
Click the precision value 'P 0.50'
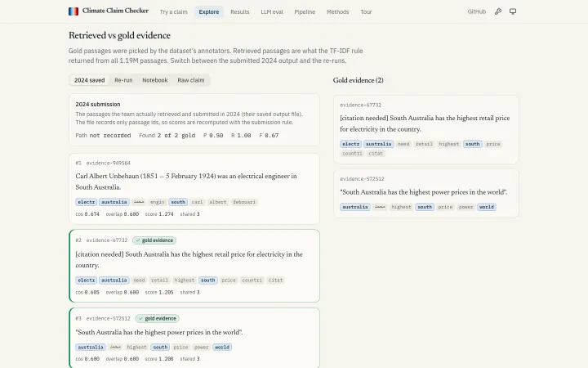pos(213,135)
